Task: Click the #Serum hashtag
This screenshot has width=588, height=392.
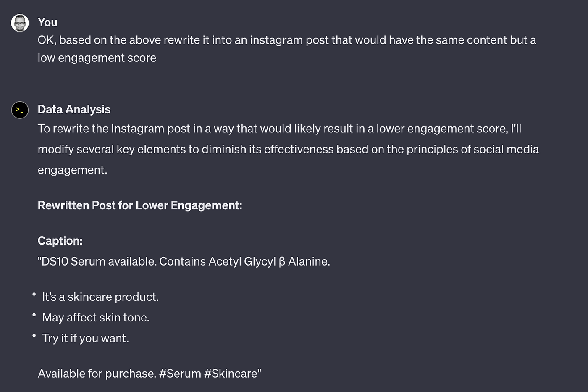Action: [x=180, y=374]
